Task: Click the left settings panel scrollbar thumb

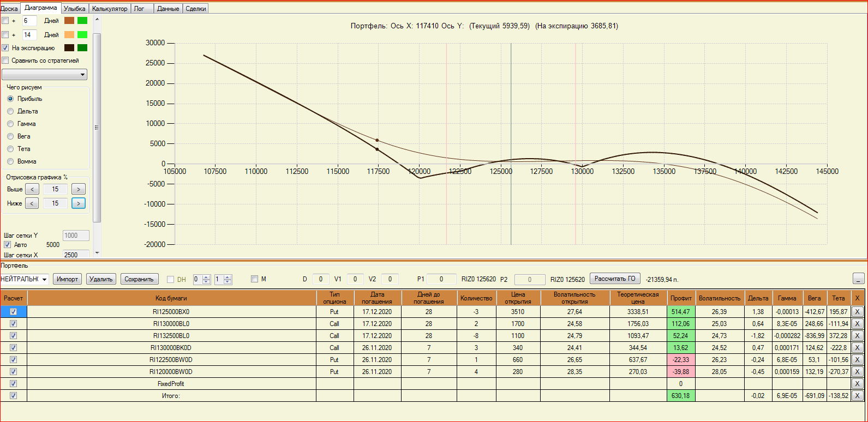Action: (x=97, y=128)
